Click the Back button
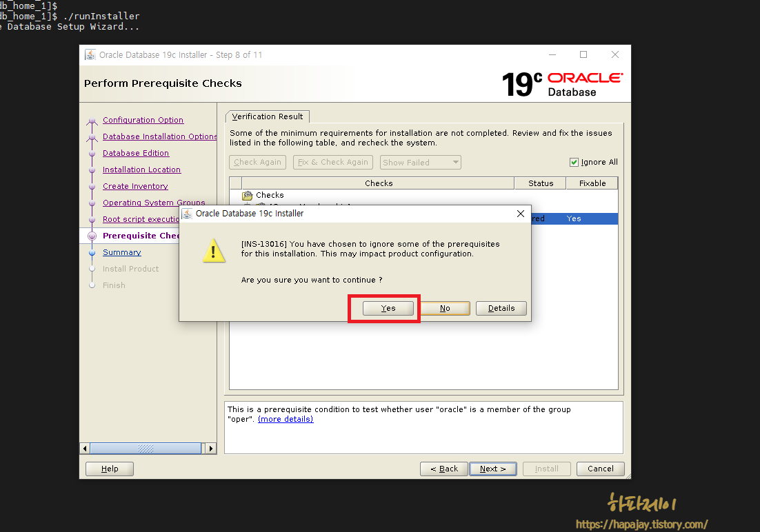The width and height of the screenshot is (760, 532). pyautogui.click(x=444, y=469)
